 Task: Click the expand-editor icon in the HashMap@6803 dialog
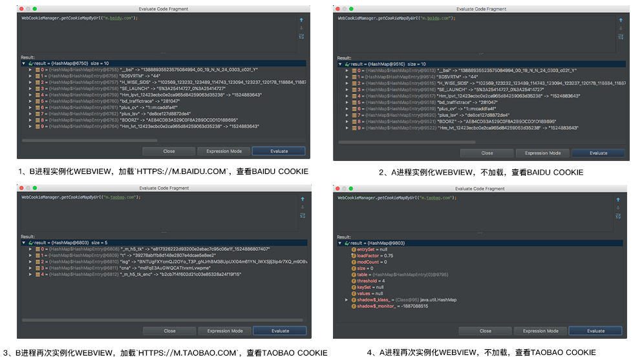click(303, 215)
